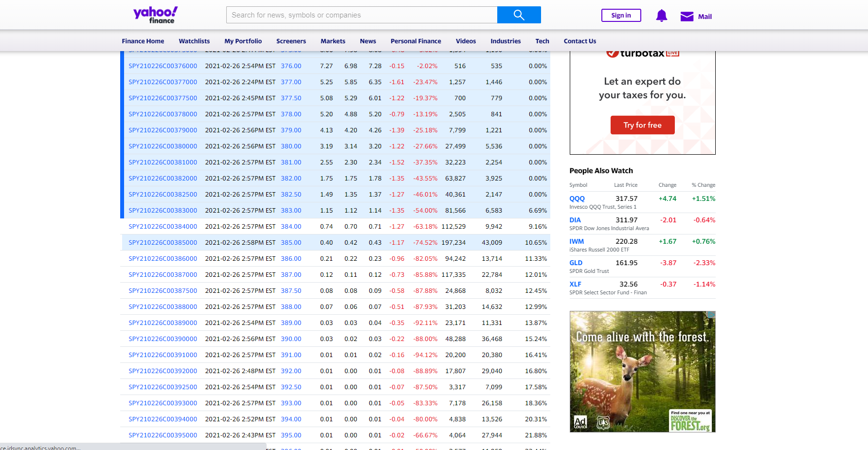Click strike price 381.00
Image resolution: width=868 pixels, height=450 pixels.
[x=291, y=162]
